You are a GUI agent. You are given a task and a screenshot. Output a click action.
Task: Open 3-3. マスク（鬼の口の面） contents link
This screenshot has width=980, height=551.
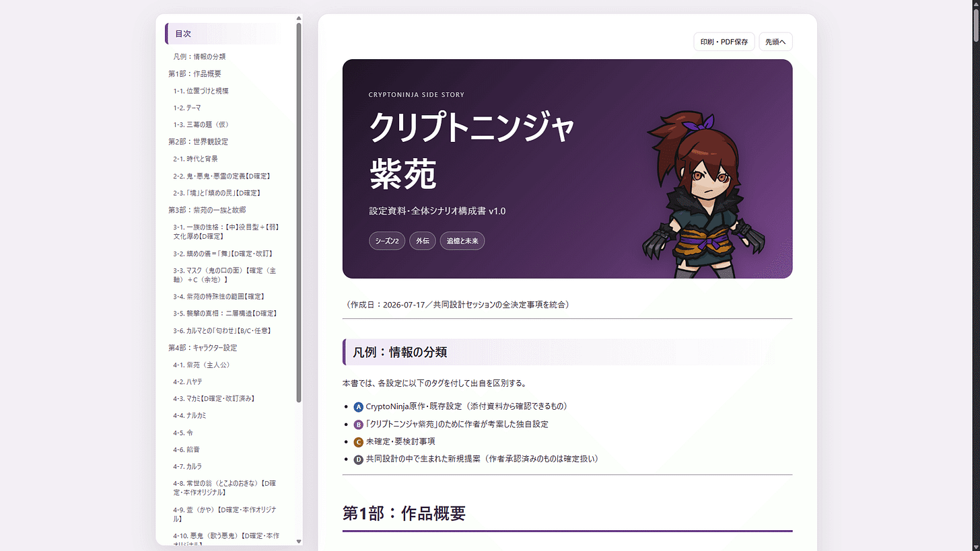click(225, 274)
